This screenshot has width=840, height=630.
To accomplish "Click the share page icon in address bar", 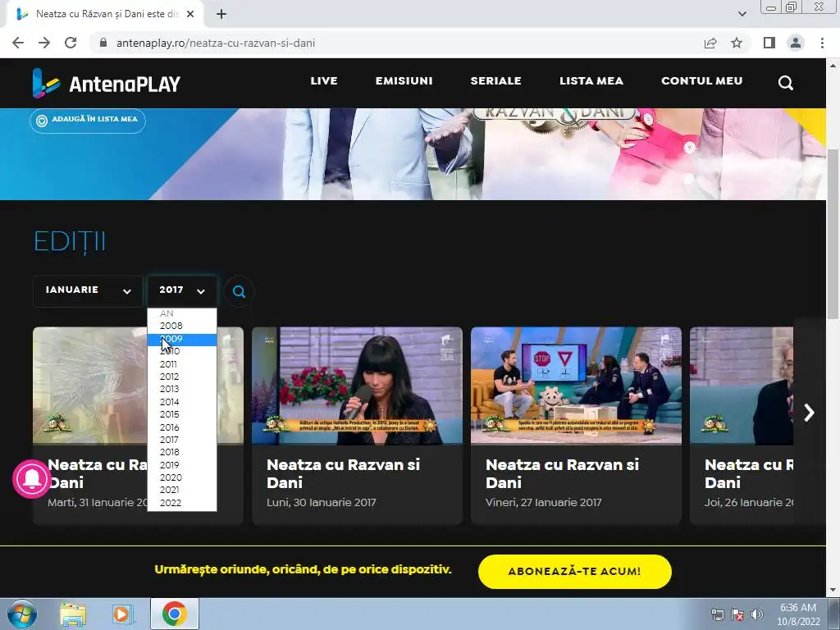I will 710,43.
